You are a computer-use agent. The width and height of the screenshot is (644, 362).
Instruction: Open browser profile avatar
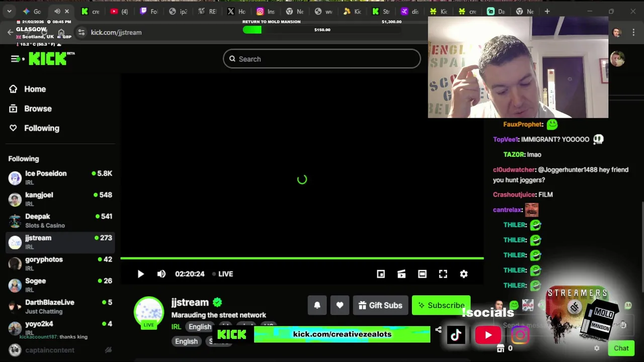tap(617, 32)
